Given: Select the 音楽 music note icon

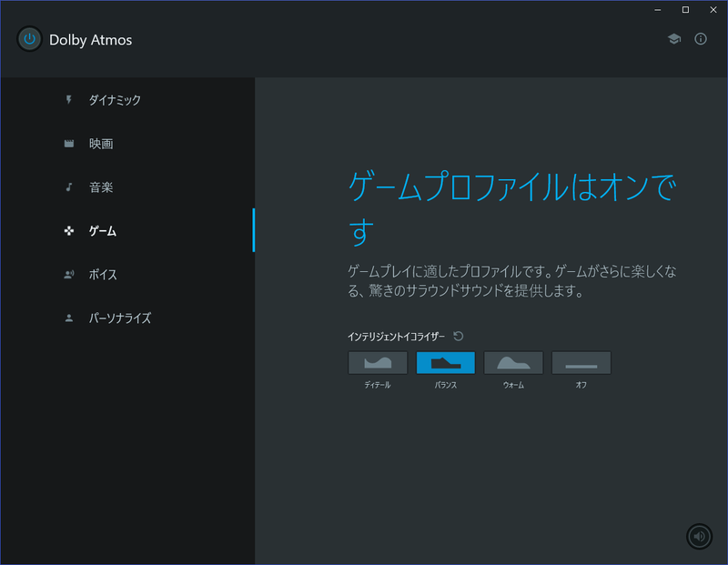Looking at the screenshot, I should point(69,187).
